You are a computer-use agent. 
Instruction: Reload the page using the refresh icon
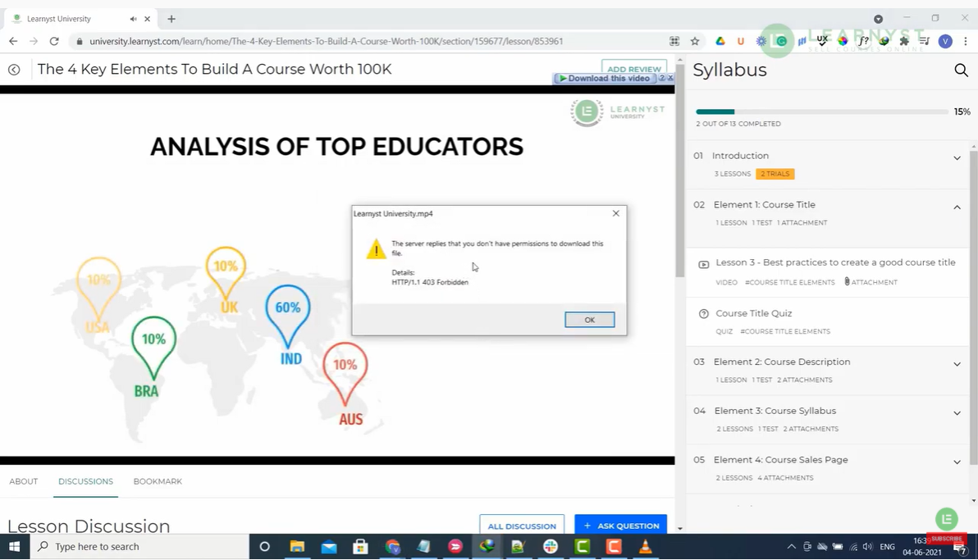[54, 41]
